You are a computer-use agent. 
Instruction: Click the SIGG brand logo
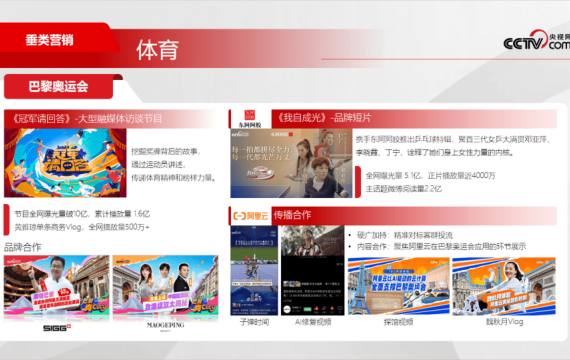[57, 328]
